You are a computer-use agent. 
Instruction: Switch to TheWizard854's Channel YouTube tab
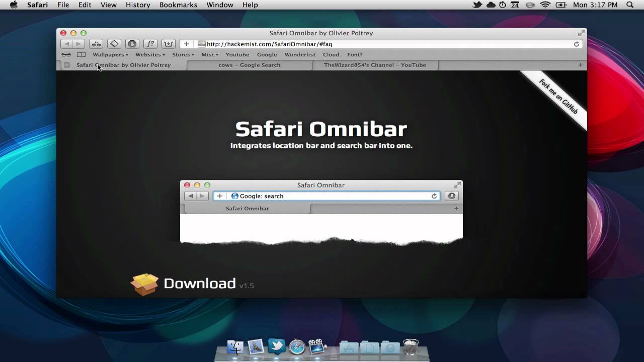375,65
